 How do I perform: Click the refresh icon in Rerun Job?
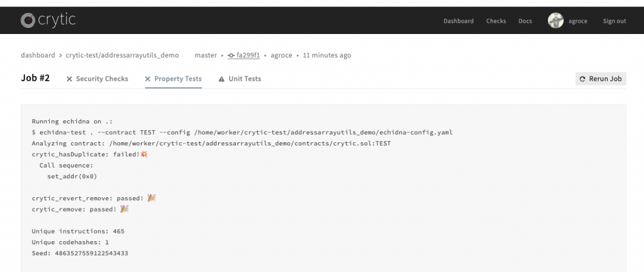(x=582, y=79)
